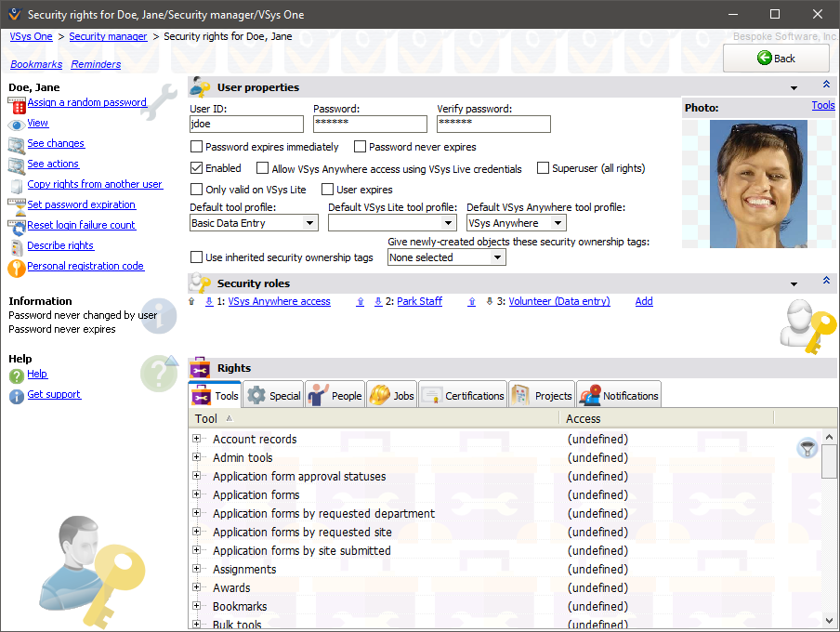This screenshot has height=632, width=840.
Task: Open the Notifications tab
Action: (x=619, y=395)
